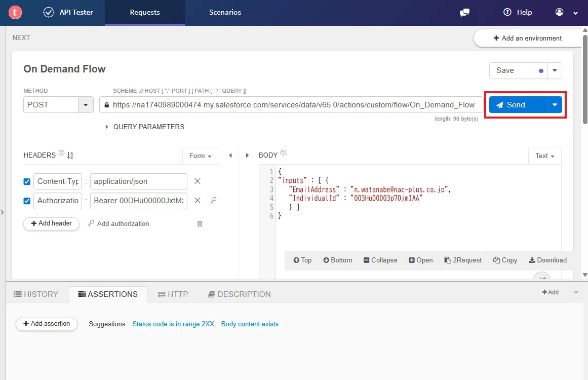The image size is (588, 380).
Task: Click the headers help icon
Action: point(61,153)
